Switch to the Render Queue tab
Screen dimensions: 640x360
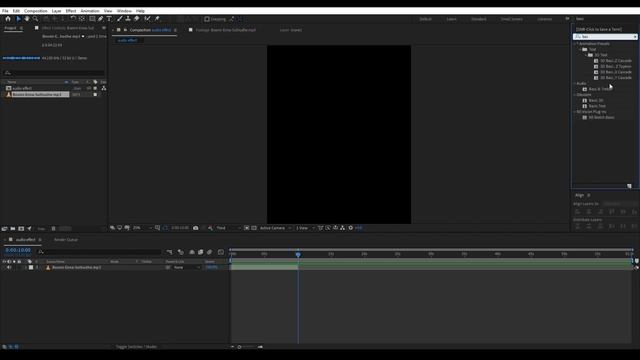coord(66,240)
